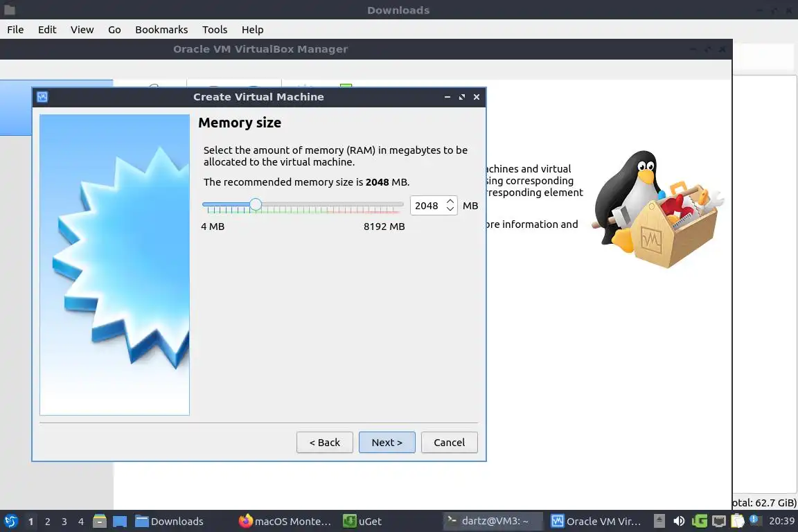The height and width of the screenshot is (532, 798).
Task: Close the Create Virtual Machine dialog
Action: click(477, 97)
